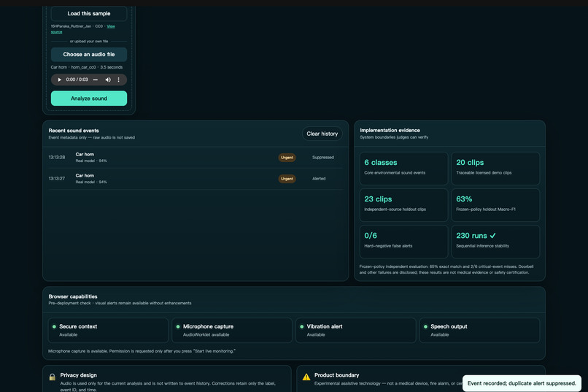Viewport: 588px width, 392px height.
Task: Click the Implementation evidence heading
Action: click(x=390, y=130)
